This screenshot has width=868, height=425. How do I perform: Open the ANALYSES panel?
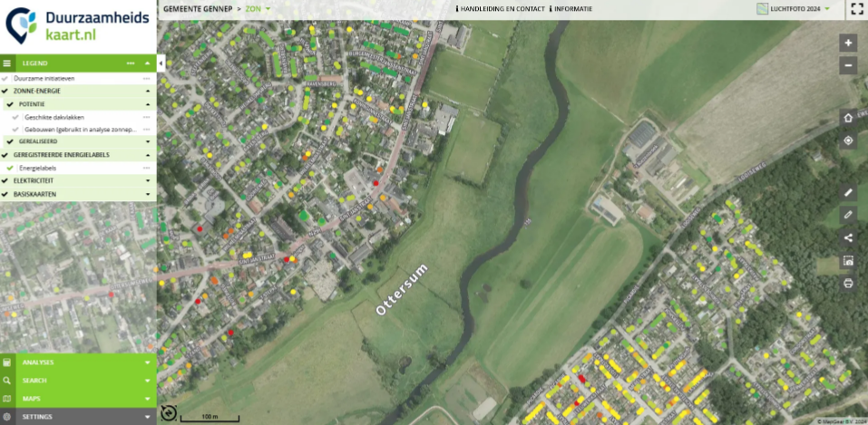(77, 362)
